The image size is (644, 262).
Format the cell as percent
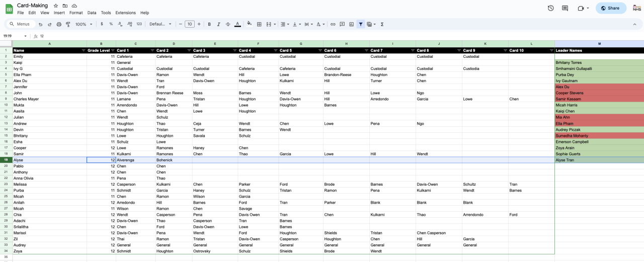pos(111,24)
